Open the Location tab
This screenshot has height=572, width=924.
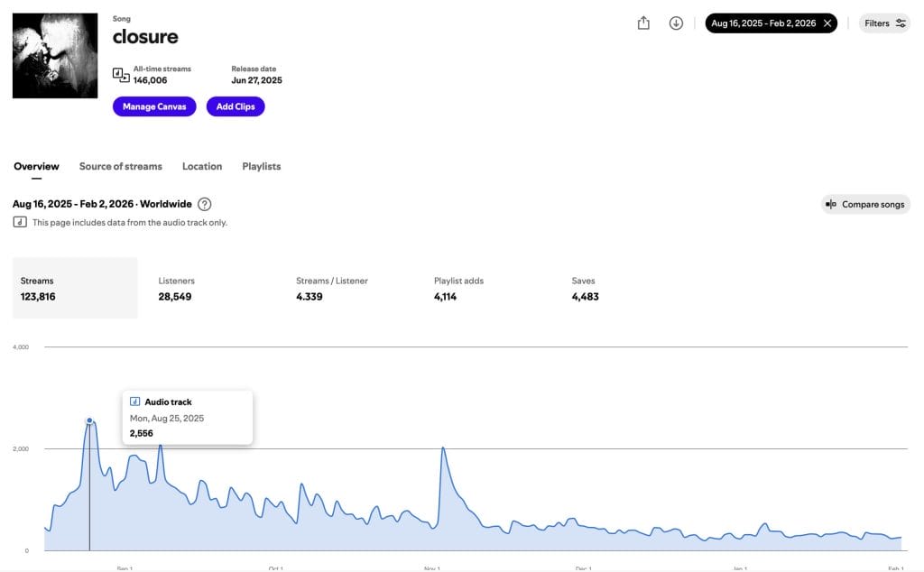pyautogui.click(x=202, y=166)
